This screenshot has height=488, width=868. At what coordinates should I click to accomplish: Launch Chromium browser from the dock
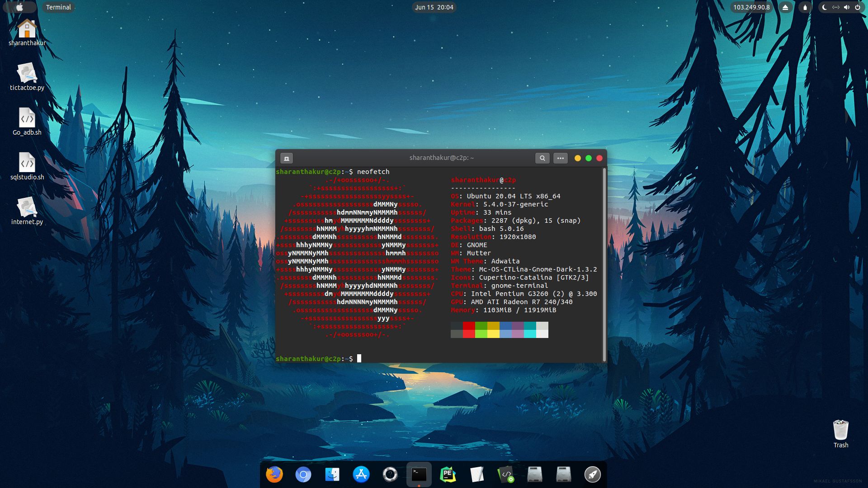point(304,474)
